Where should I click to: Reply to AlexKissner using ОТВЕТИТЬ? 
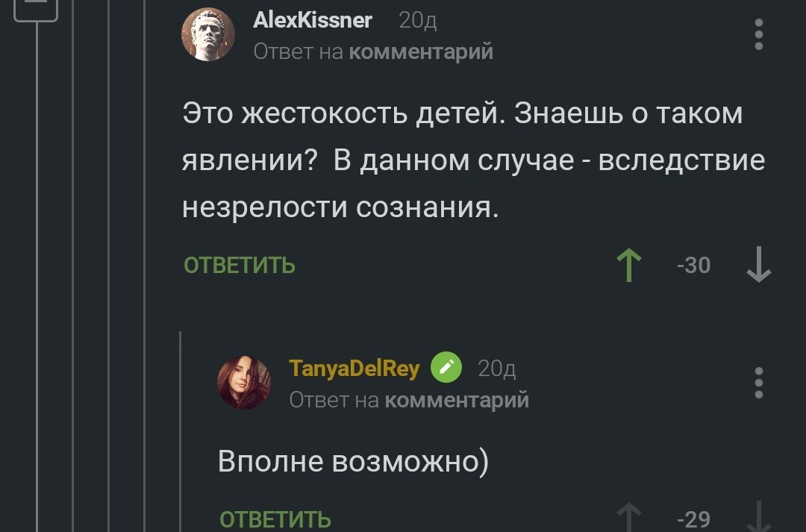pos(240,266)
